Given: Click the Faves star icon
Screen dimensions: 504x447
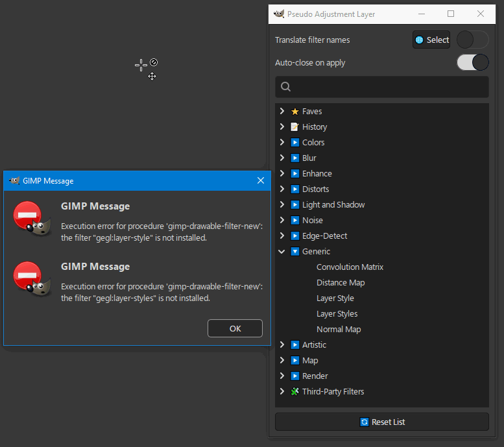Looking at the screenshot, I should [294, 112].
